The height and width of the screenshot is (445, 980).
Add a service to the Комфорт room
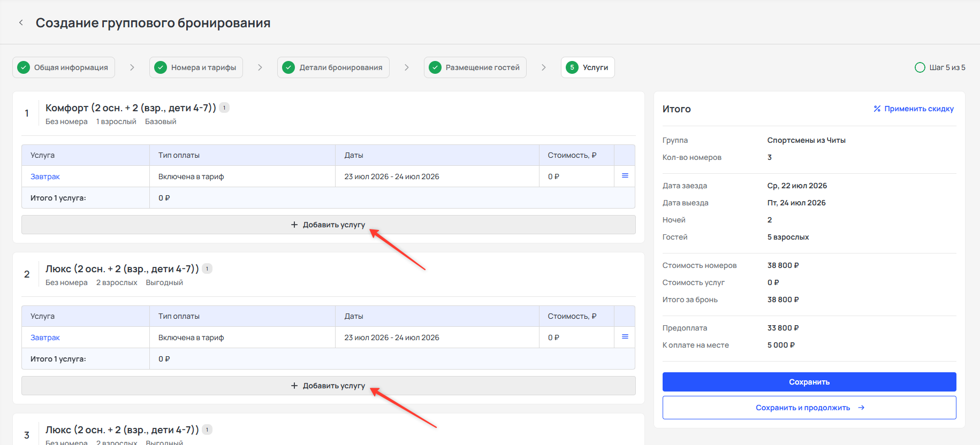(328, 225)
